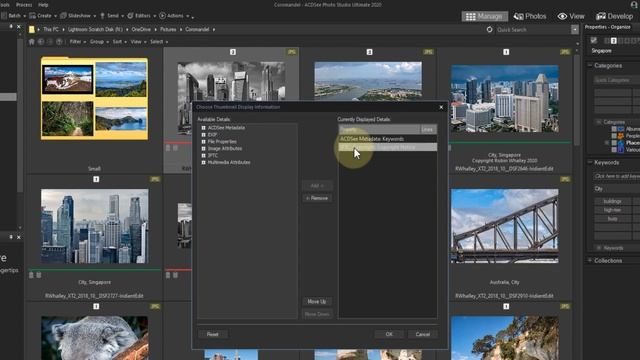
Task: Select the Sydney Harbour Bridge photo thumbnail
Action: point(504,226)
